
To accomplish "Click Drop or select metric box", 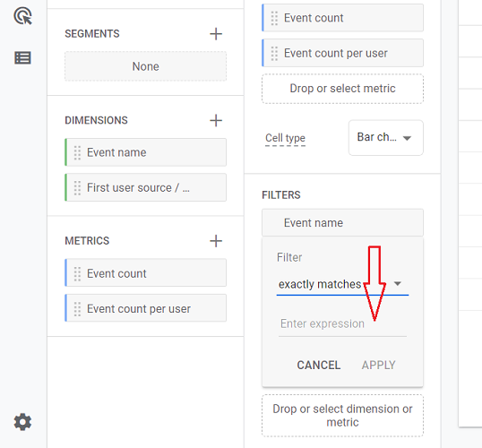I will point(342,89).
